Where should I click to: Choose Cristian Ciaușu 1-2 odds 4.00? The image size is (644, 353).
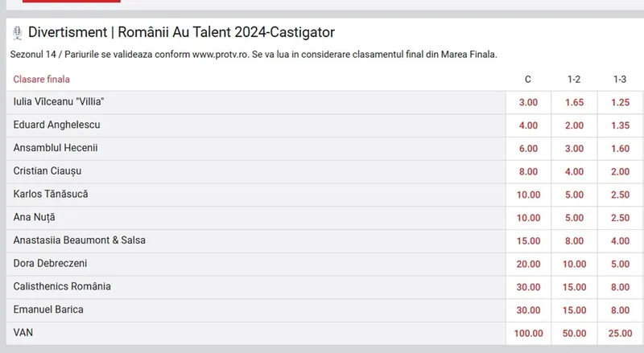pos(574,171)
